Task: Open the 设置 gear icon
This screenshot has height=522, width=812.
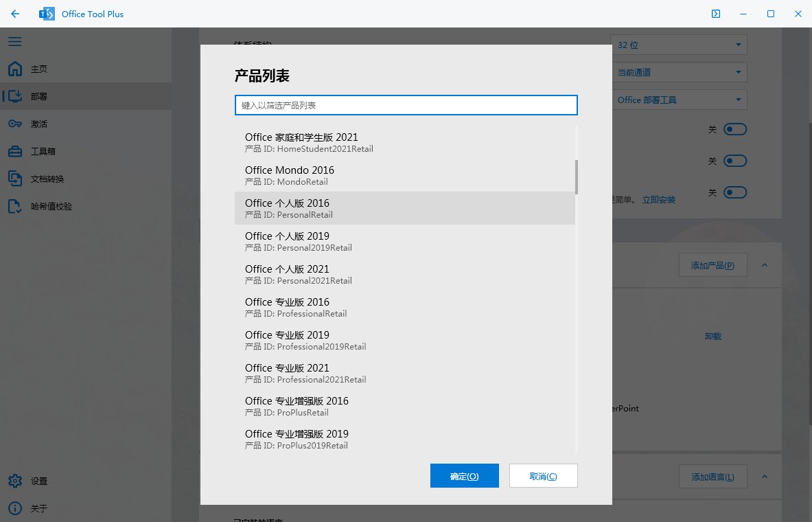Action: point(15,481)
